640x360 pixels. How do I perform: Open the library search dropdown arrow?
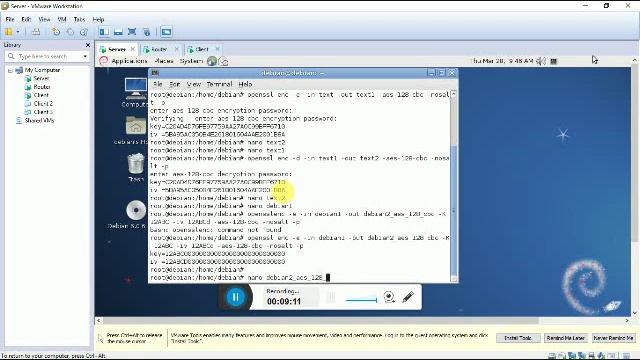(85, 56)
